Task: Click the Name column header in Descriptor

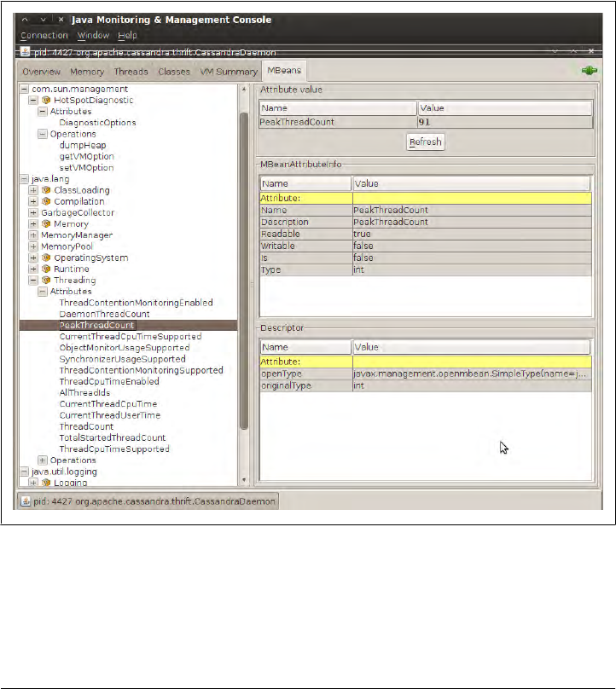Action: (305, 347)
